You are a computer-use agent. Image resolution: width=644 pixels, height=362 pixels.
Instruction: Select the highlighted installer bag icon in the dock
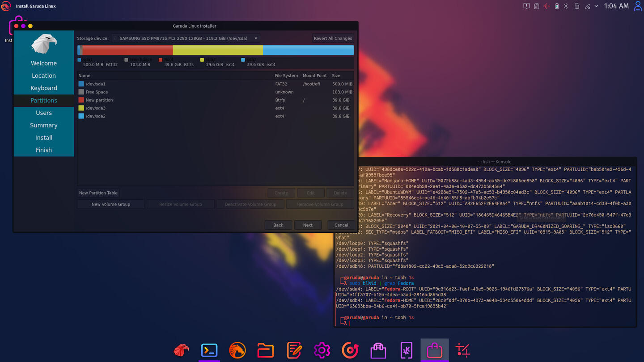435,350
